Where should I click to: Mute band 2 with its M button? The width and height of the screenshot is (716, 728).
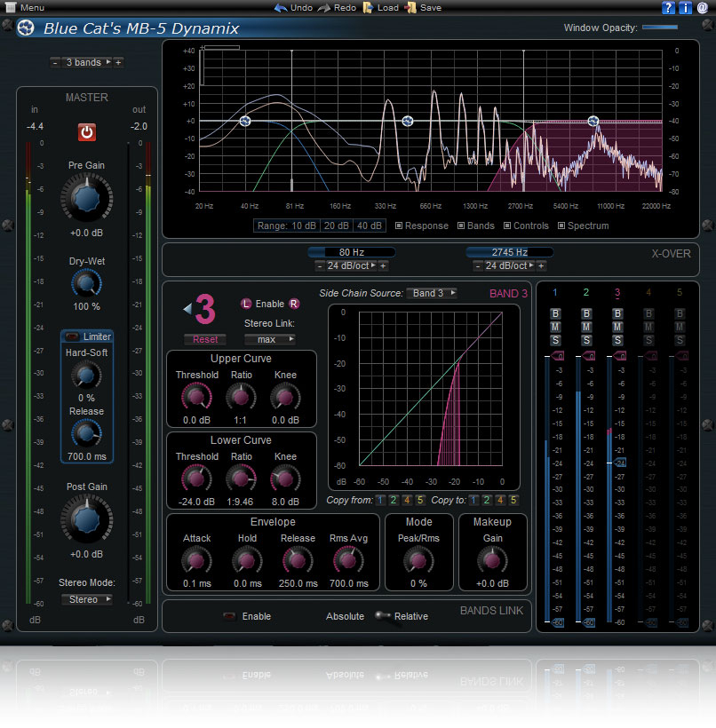pyautogui.click(x=585, y=328)
